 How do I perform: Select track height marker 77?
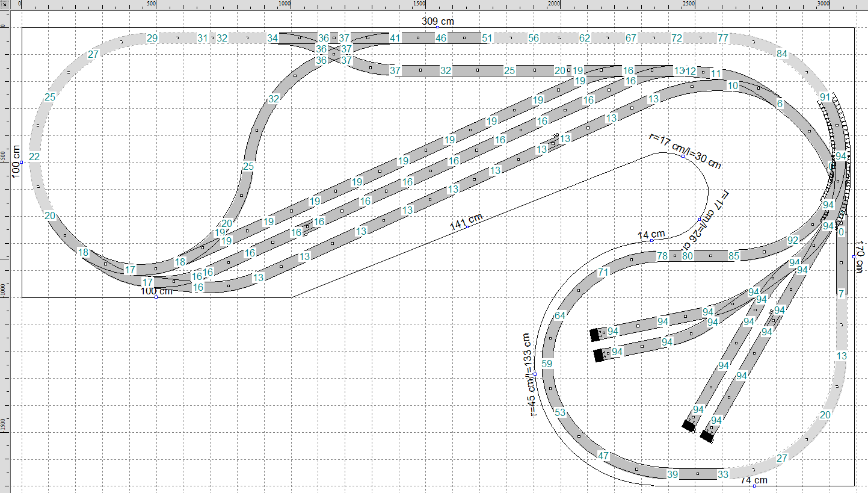[724, 39]
